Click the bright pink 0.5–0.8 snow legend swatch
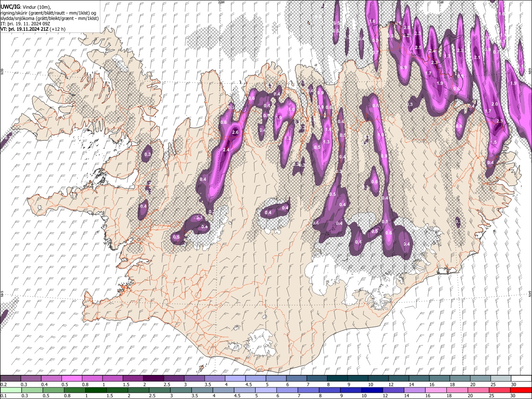This screenshot has height=399, width=532. [x=72, y=378]
